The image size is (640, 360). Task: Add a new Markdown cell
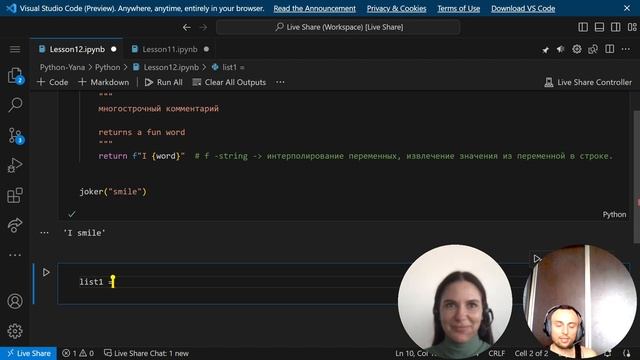pyautogui.click(x=104, y=82)
